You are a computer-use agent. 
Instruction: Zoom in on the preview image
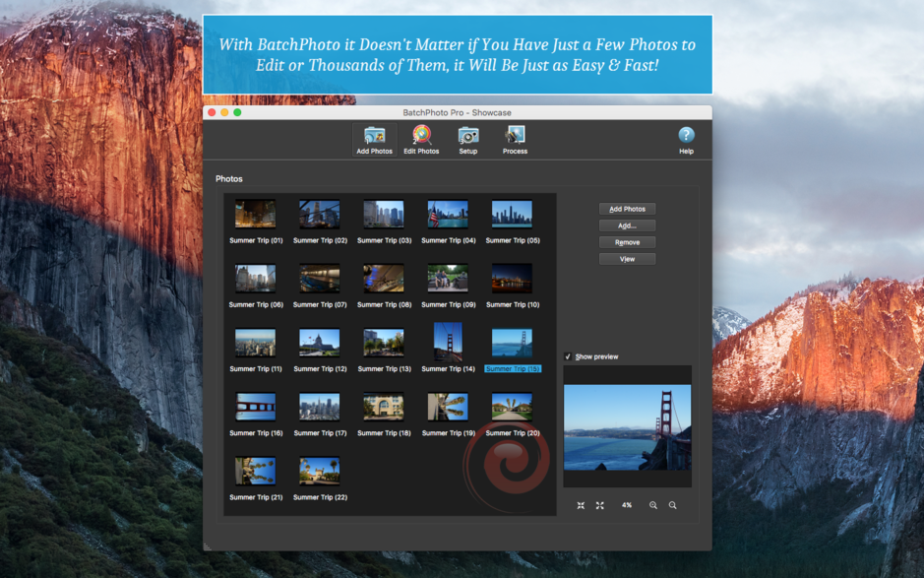(652, 505)
